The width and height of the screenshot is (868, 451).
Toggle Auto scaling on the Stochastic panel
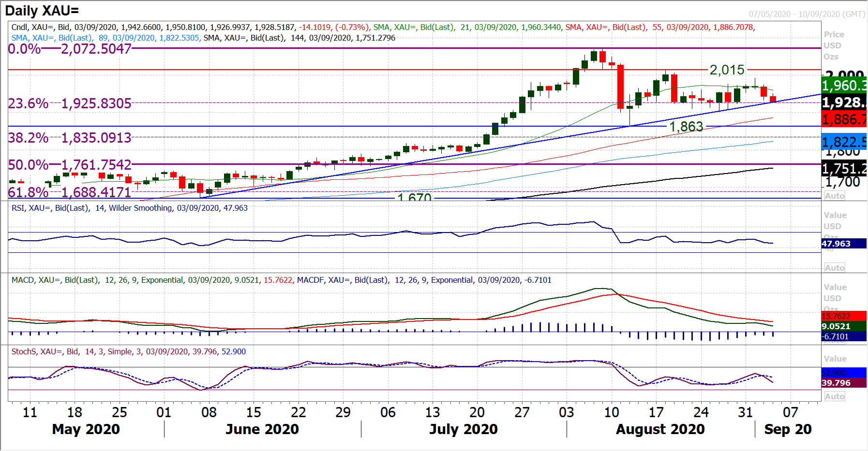835,396
